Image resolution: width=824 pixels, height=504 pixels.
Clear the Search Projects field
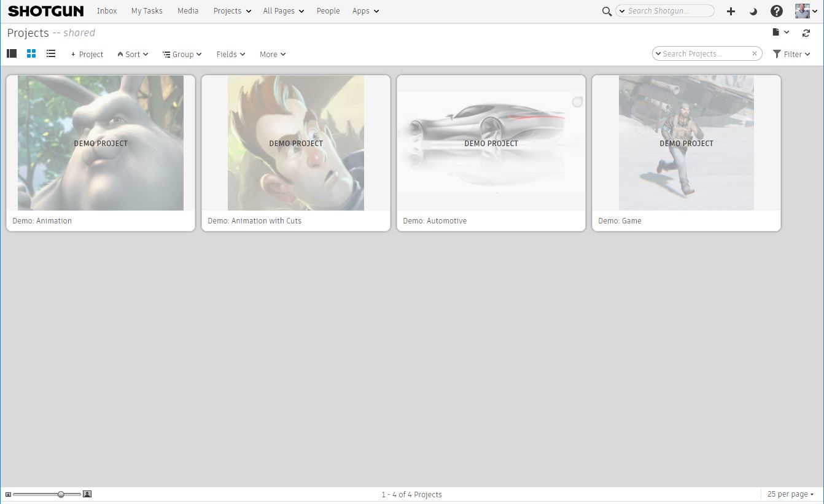(x=755, y=53)
